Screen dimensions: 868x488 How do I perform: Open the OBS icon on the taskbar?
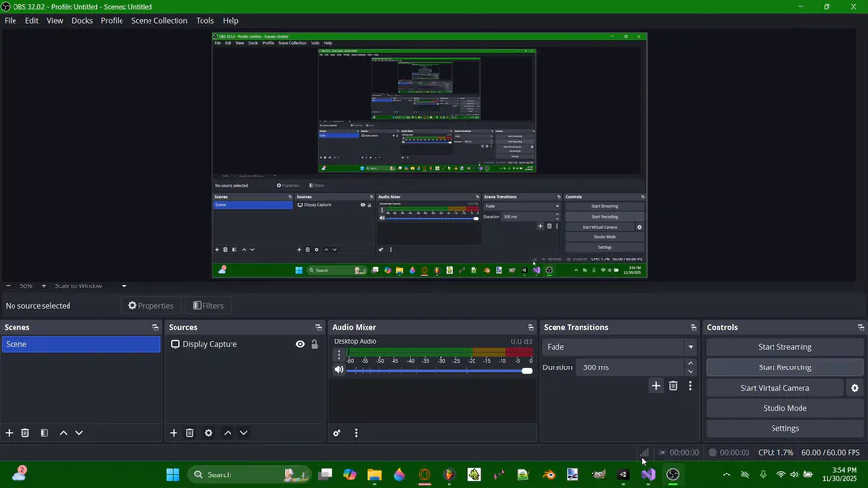pos(673,474)
